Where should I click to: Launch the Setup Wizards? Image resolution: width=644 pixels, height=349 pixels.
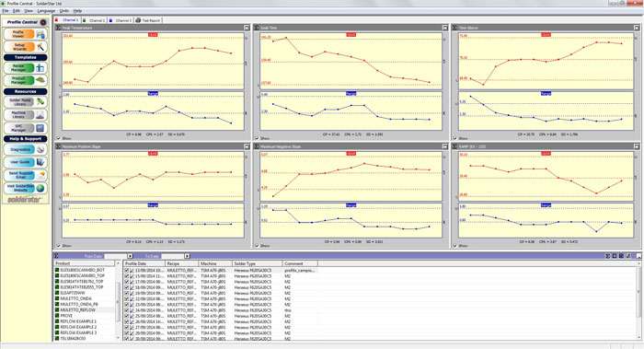pyautogui.click(x=25, y=46)
